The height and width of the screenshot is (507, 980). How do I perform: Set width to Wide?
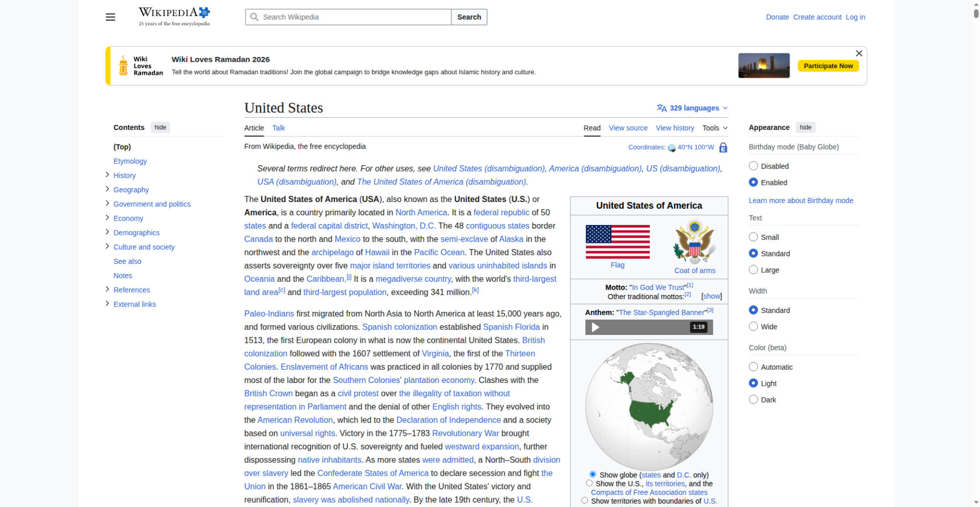click(x=754, y=327)
